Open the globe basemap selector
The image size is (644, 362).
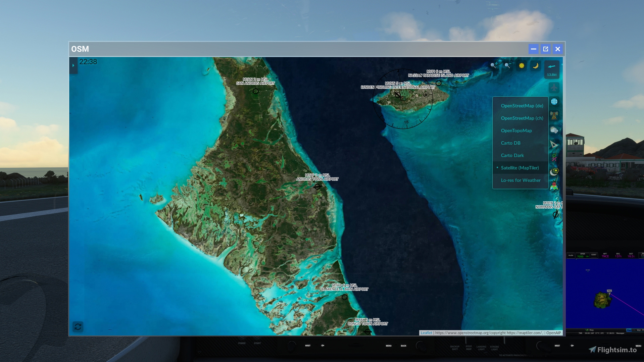pyautogui.click(x=554, y=101)
